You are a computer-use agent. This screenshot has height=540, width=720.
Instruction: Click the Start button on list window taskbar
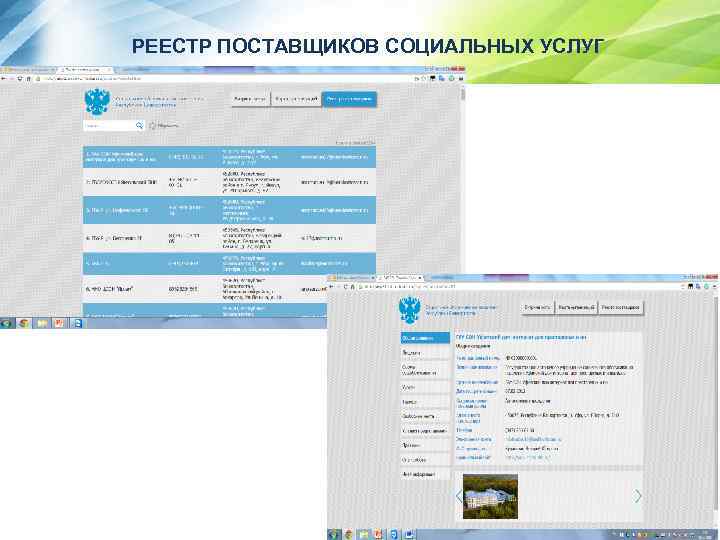click(x=6, y=323)
